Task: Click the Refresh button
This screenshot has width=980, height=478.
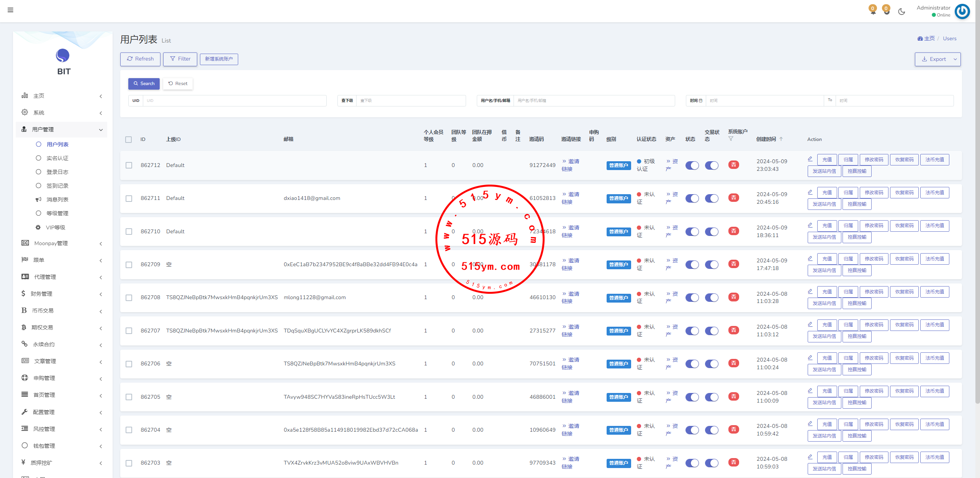Action: coord(140,59)
